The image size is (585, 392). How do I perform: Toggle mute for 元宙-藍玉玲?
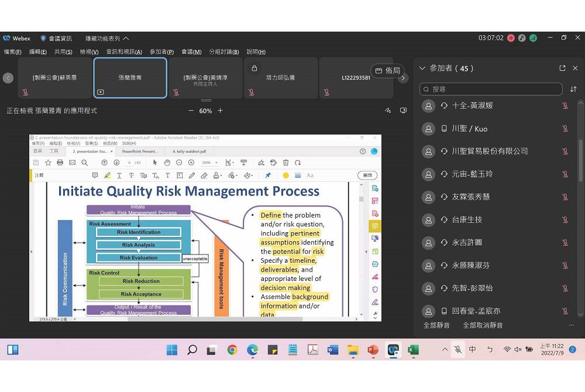[x=565, y=174]
